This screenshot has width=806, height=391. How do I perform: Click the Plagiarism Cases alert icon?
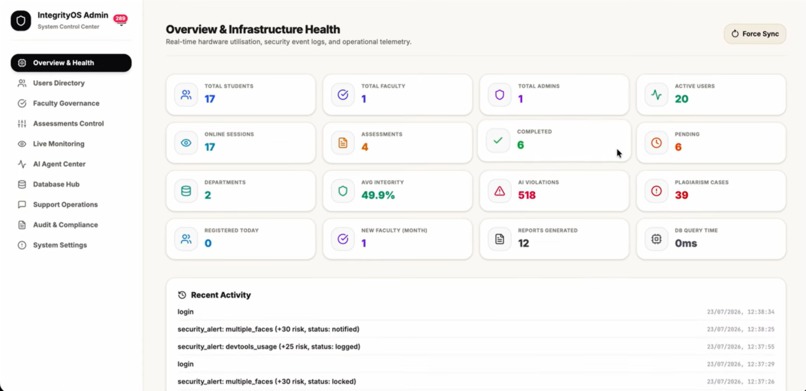pos(656,191)
